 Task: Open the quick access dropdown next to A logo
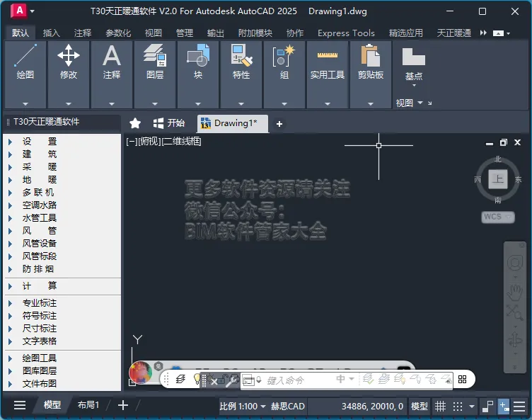click(x=33, y=11)
